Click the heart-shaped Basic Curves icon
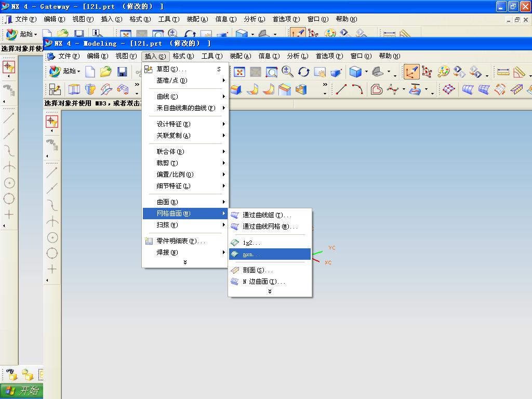This screenshot has width=532, height=399. point(377,89)
